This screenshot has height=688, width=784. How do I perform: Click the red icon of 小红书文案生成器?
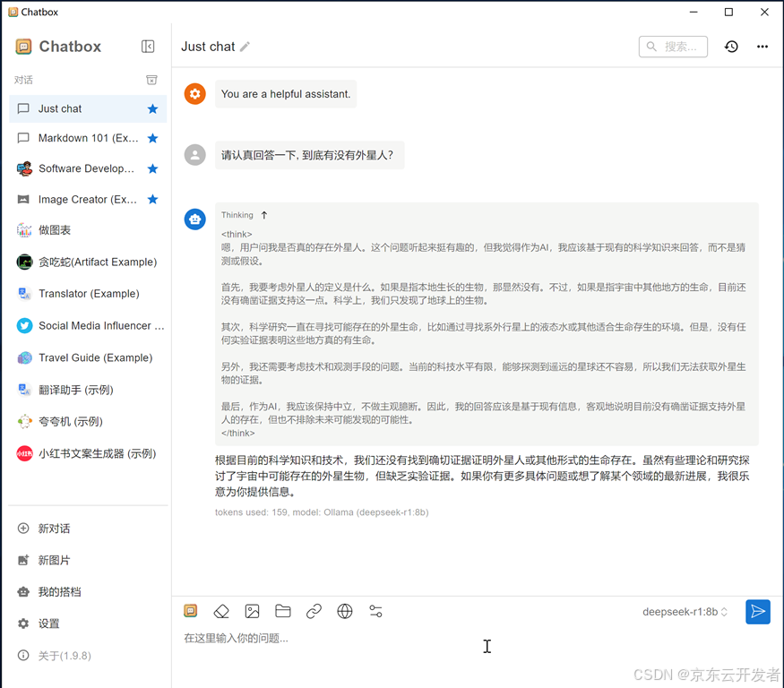pos(24,453)
